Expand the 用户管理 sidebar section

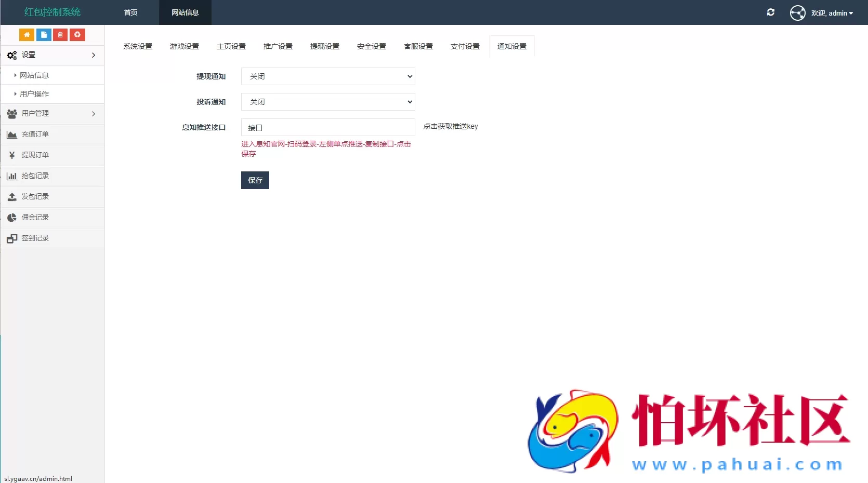click(52, 114)
